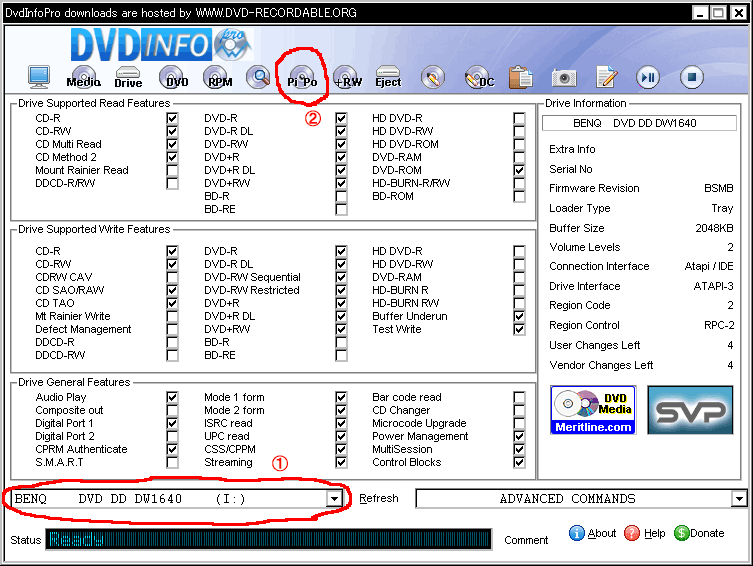This screenshot has height=566, width=753.
Task: Take a screenshot with the camera icon
Action: coord(564,77)
